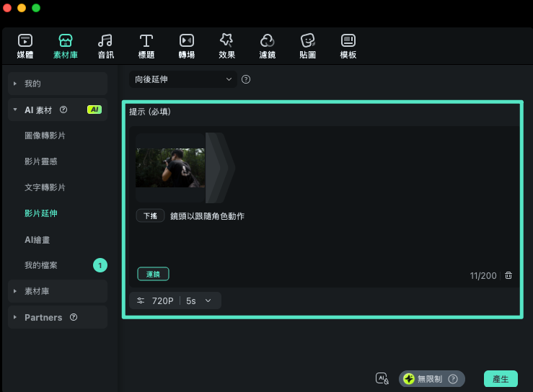Open the 模板 templates tab
Viewport: 533px width, 392px height.
coord(348,46)
